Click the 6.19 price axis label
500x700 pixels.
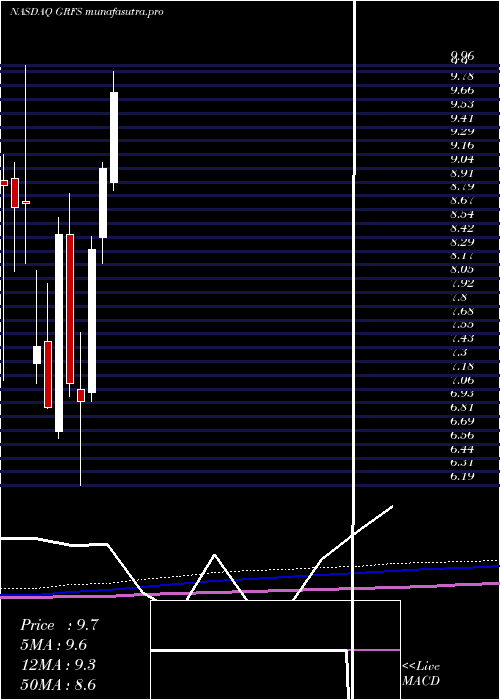click(x=462, y=476)
